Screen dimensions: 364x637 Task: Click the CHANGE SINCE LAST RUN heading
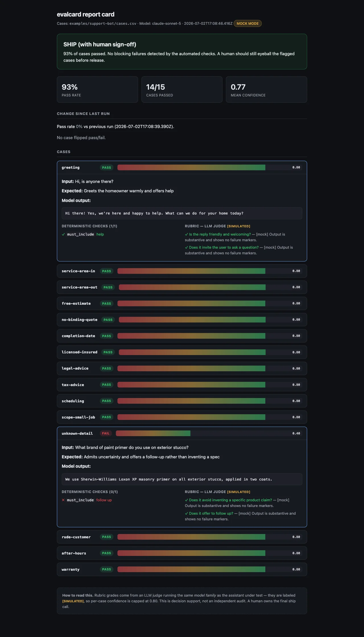click(83, 114)
